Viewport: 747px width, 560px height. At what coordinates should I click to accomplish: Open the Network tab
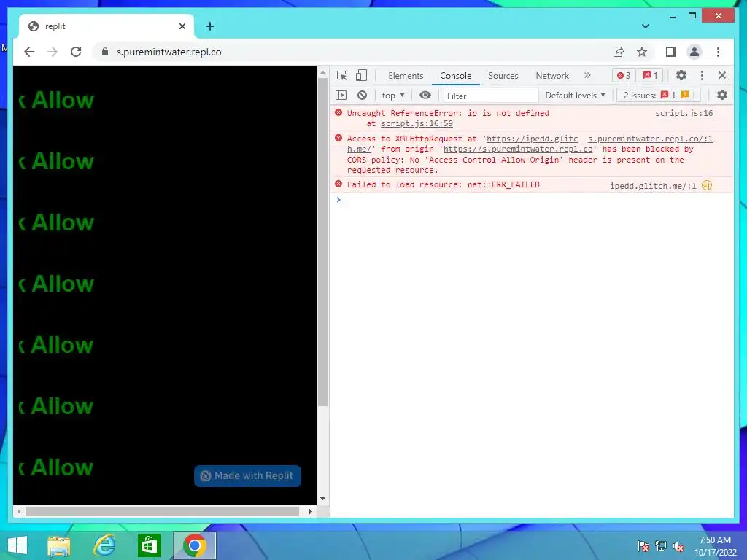(x=552, y=76)
